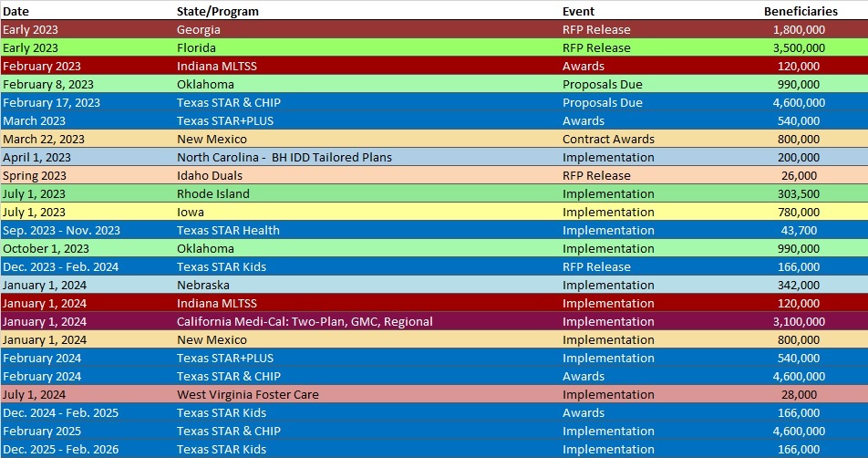This screenshot has width=868, height=458.
Task: Select the Iowa cell
Action: pos(191,212)
